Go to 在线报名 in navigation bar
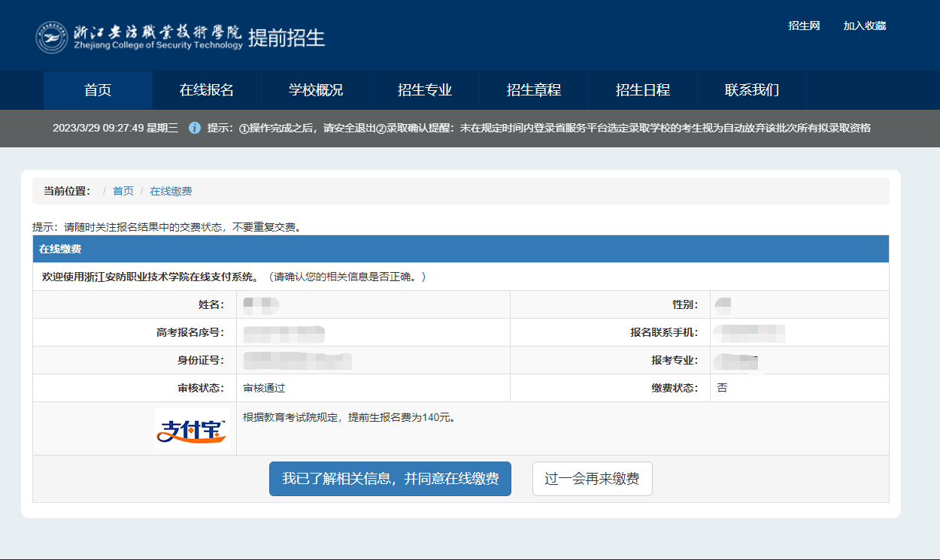This screenshot has height=560, width=940. click(x=207, y=90)
